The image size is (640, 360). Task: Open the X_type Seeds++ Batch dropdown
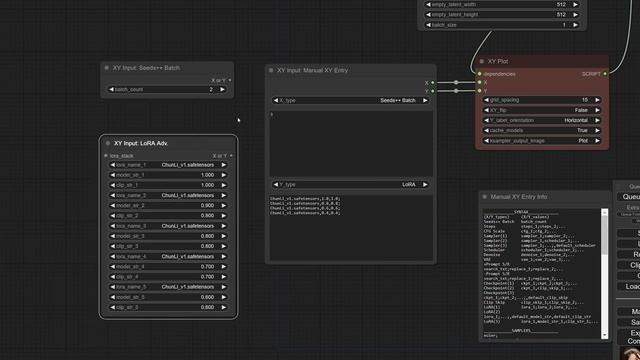(351, 100)
